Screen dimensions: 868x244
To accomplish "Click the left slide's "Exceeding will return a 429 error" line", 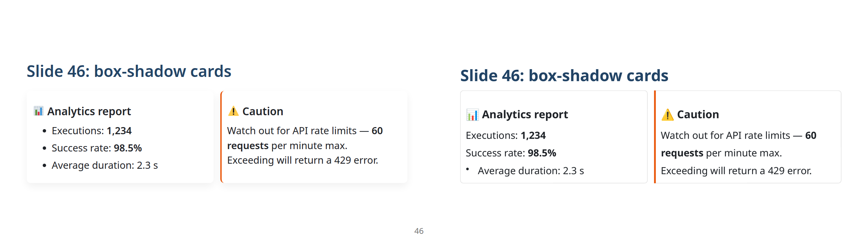I will pyautogui.click(x=302, y=160).
